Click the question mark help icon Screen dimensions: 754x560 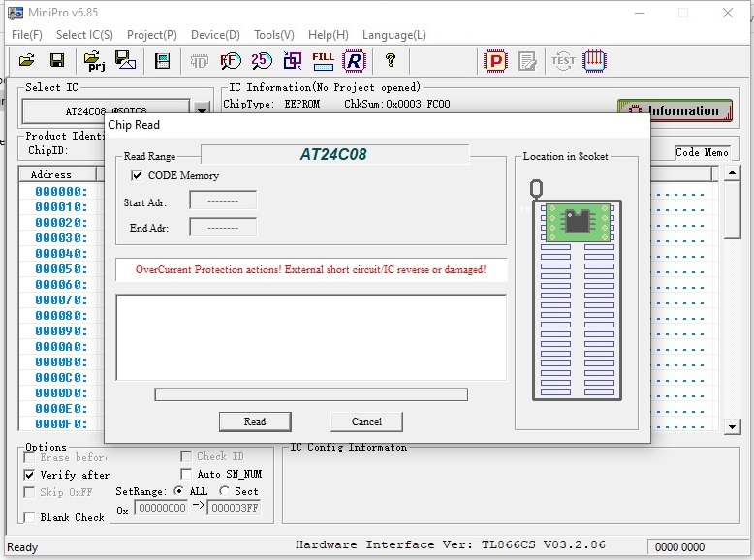click(391, 60)
